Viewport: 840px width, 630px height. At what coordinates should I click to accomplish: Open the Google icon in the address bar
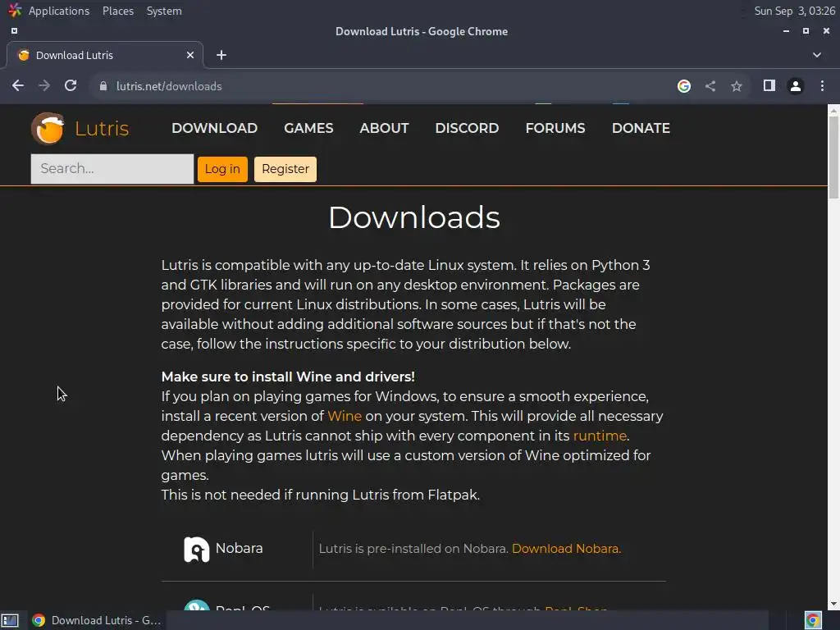coord(684,86)
